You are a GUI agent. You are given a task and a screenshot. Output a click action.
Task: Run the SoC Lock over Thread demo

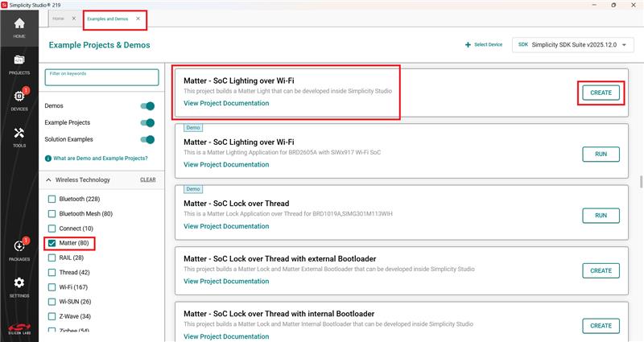click(x=601, y=216)
